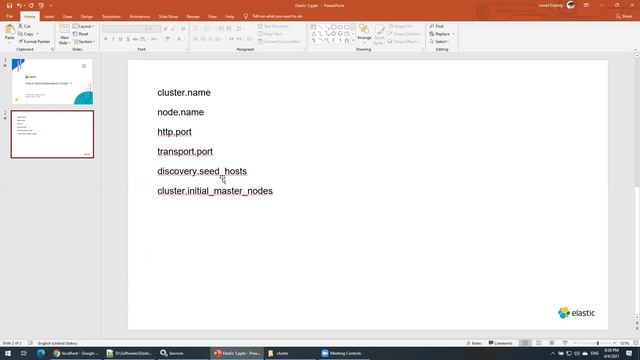Viewport: 640px width, 360px height.
Task: Click the Notes button in status bar
Action: click(474, 343)
